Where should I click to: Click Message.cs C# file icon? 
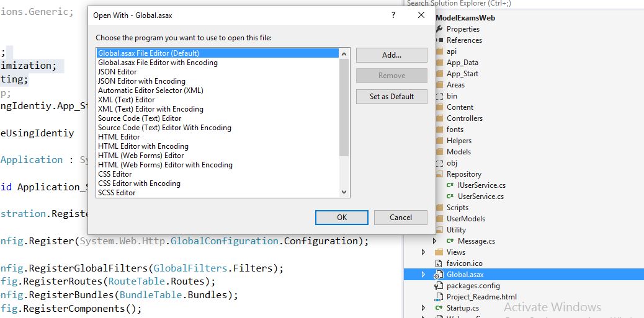450,241
